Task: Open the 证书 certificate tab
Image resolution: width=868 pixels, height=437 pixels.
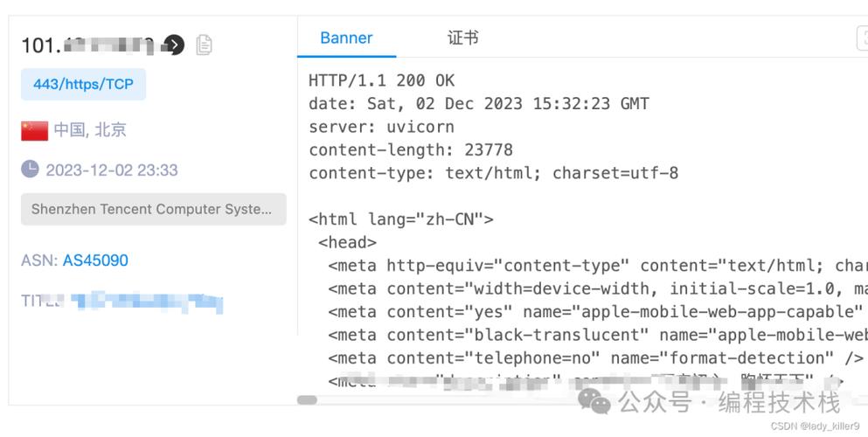Action: tap(462, 38)
